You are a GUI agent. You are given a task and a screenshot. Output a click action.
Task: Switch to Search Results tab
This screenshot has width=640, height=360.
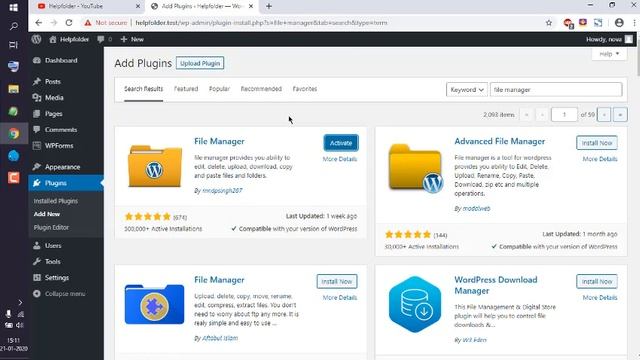point(143,89)
